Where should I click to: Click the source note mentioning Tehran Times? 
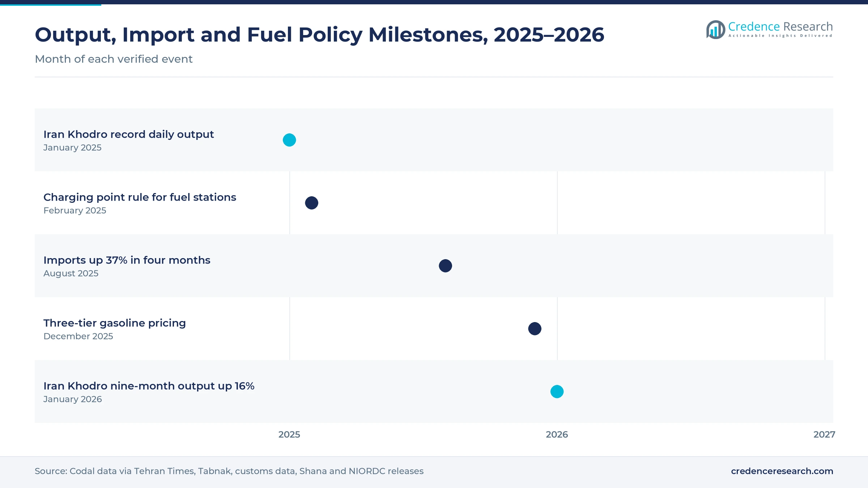coord(229,471)
